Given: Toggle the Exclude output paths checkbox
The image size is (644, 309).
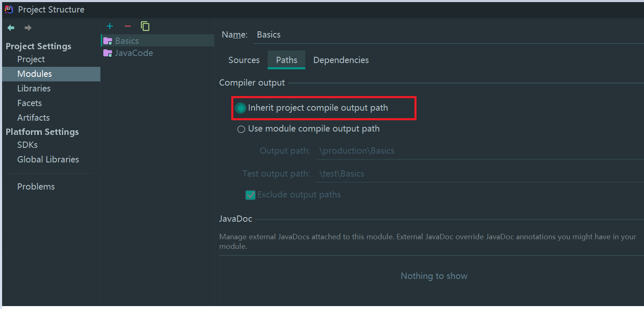Looking at the screenshot, I should click(x=250, y=195).
